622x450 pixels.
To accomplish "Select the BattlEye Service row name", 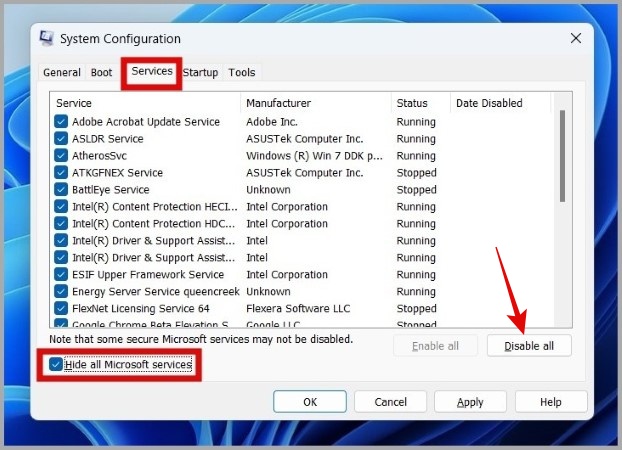I will point(111,190).
